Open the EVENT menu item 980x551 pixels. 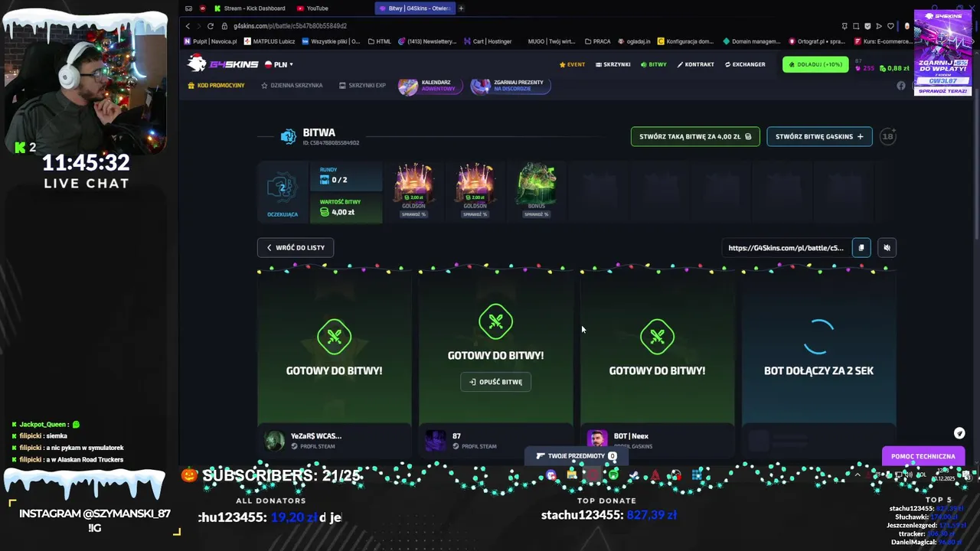[572, 64]
